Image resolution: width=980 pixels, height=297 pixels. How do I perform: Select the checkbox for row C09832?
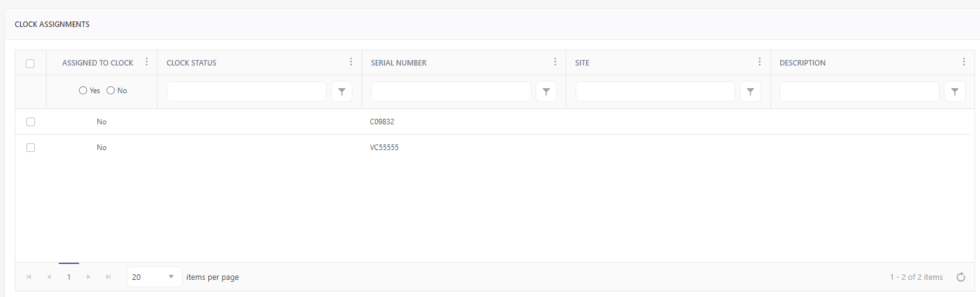[x=31, y=122]
